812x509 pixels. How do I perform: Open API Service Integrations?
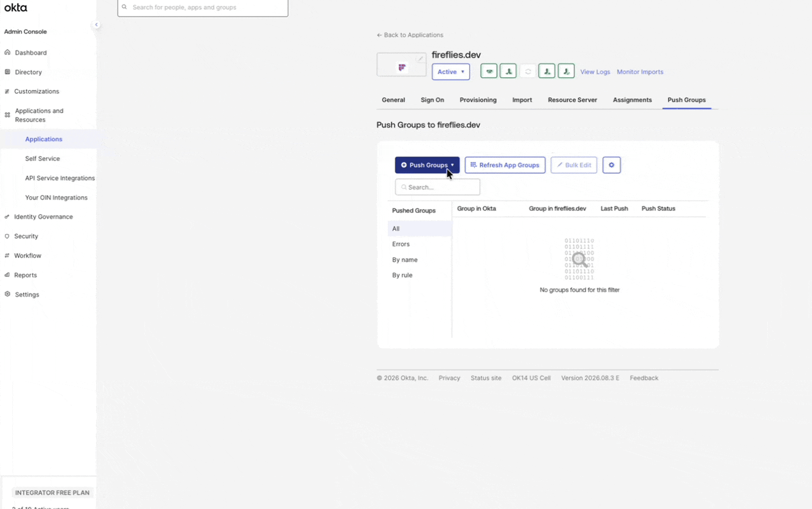pyautogui.click(x=60, y=178)
